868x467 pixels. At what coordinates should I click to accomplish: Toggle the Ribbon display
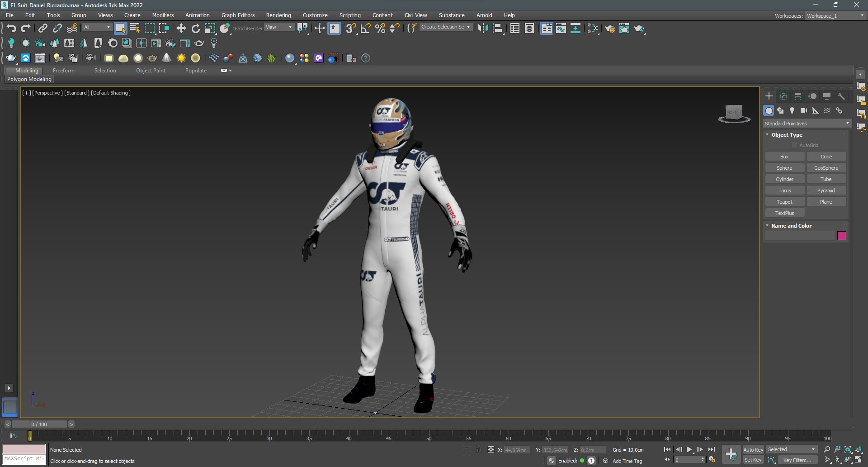tap(547, 29)
